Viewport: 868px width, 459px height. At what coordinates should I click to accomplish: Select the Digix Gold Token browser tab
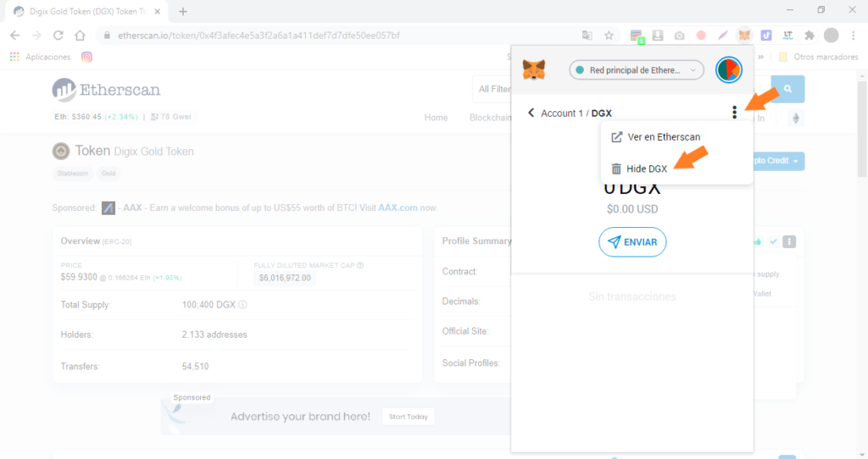tap(86, 11)
